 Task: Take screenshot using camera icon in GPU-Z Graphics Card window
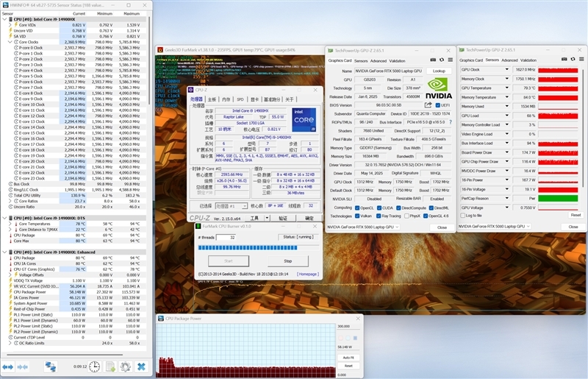pos(433,60)
